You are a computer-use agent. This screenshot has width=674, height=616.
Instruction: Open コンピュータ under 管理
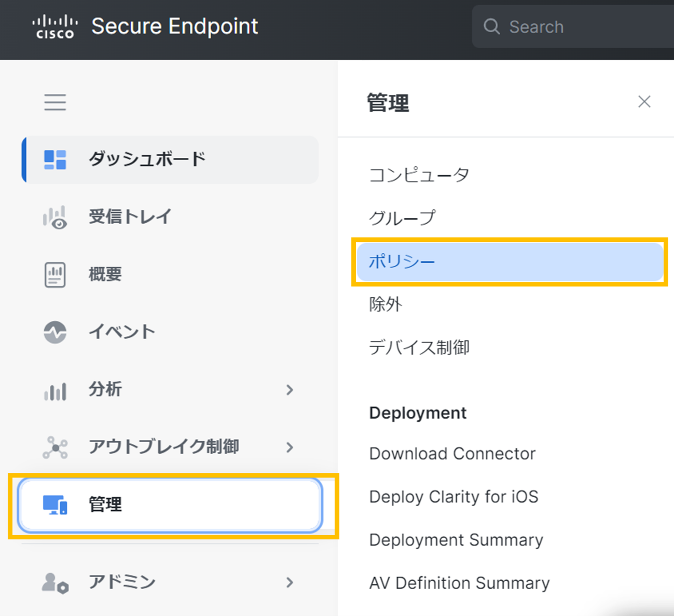click(x=419, y=175)
